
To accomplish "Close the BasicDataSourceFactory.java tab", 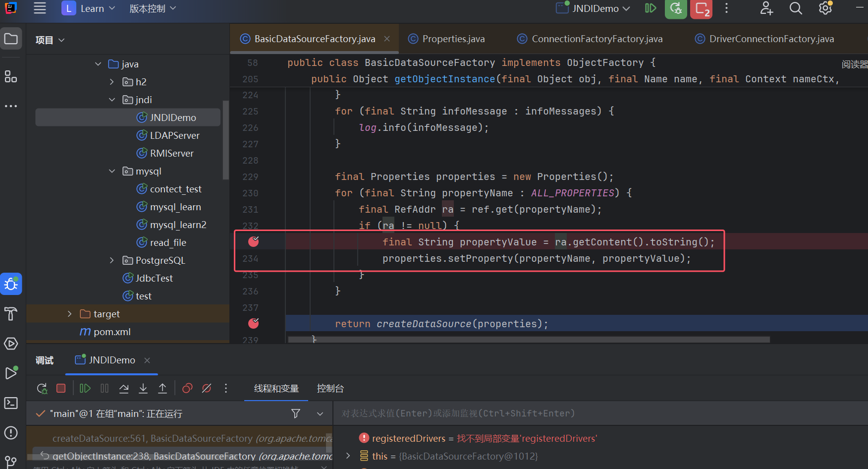I will pyautogui.click(x=387, y=39).
